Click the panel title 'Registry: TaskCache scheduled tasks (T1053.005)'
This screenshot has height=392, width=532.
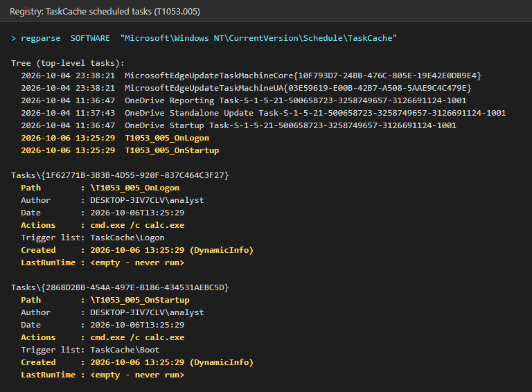tap(105, 12)
